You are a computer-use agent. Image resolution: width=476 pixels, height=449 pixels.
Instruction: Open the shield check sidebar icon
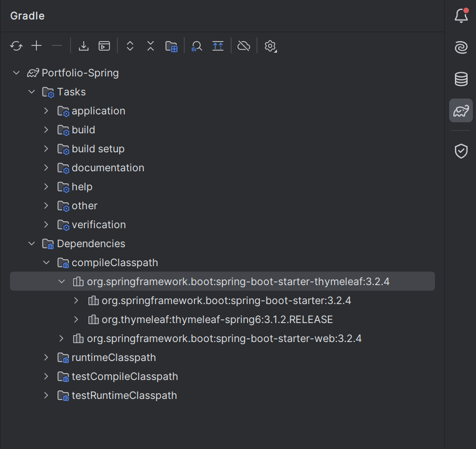click(461, 151)
